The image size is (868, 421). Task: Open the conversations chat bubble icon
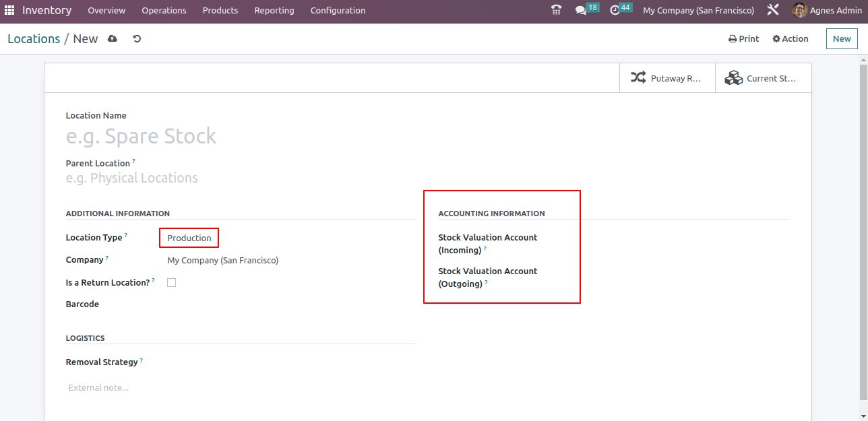pos(580,11)
